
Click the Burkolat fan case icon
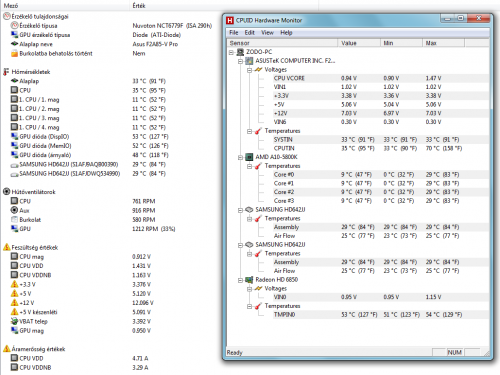[x=14, y=219]
